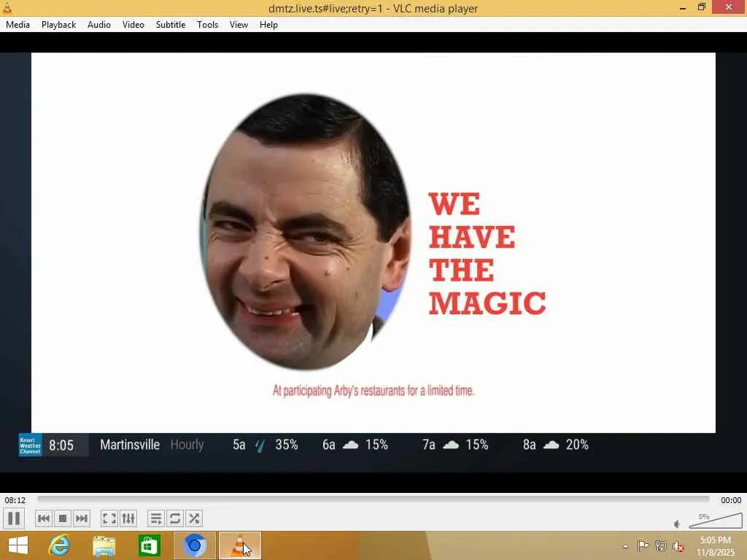
Task: Open Action Center flag icon
Action: 643,545
